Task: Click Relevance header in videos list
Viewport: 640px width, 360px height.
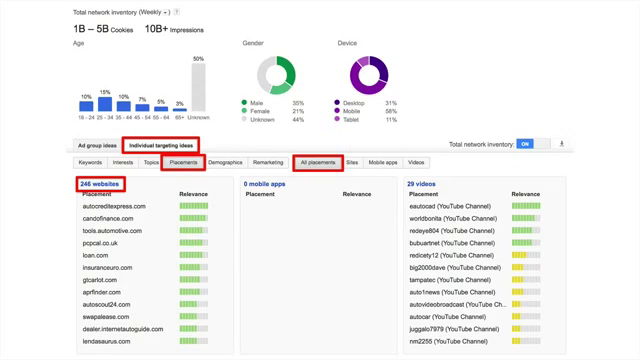Action: (526, 194)
